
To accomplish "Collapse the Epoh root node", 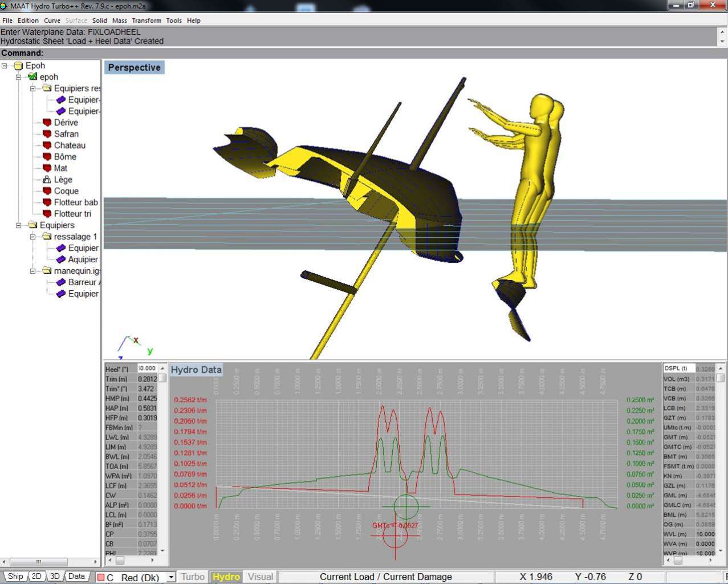I will (5, 66).
